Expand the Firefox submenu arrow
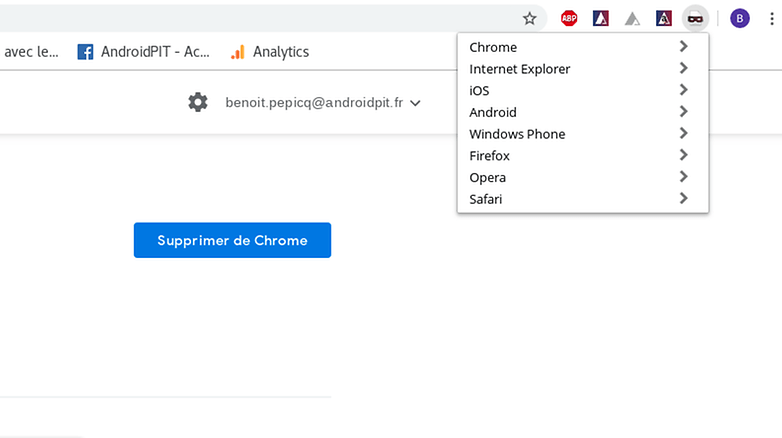This screenshot has width=782, height=438. [x=684, y=155]
